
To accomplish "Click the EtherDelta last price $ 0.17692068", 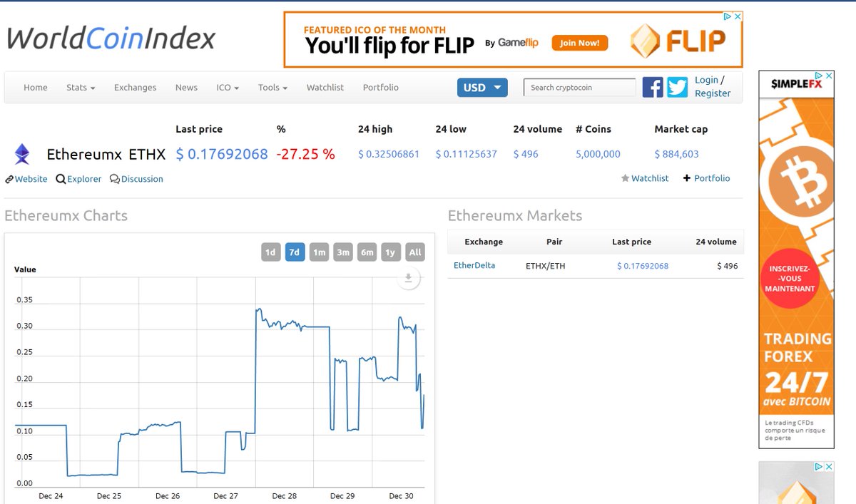I will tap(643, 266).
